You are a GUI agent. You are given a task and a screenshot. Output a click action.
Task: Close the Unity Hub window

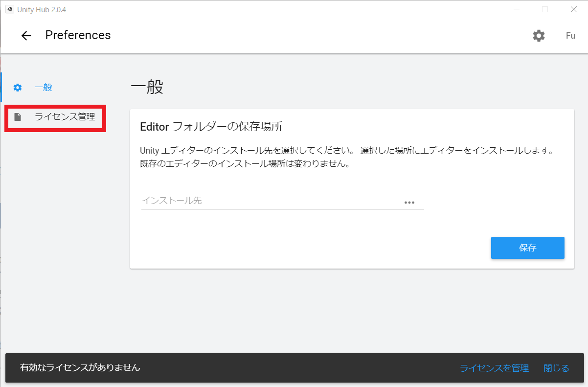[x=573, y=9]
